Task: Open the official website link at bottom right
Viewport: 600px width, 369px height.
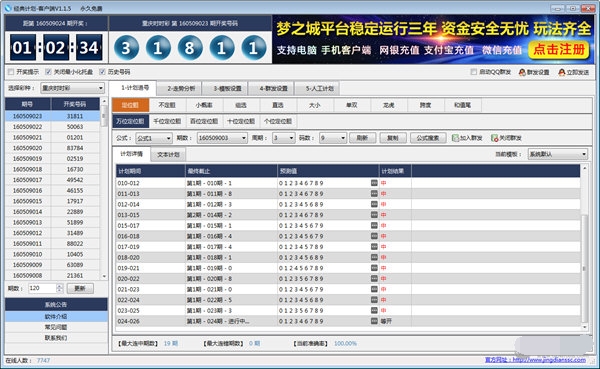Action: coord(535,360)
